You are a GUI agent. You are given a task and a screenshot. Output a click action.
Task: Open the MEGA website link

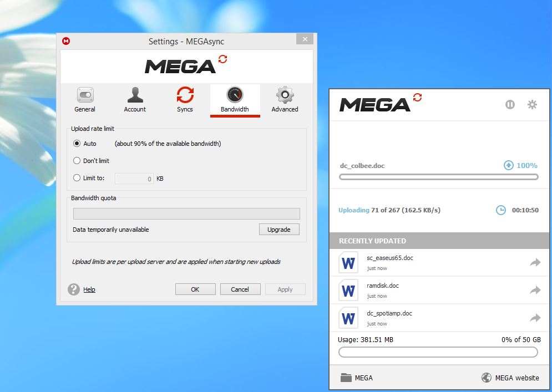[517, 378]
